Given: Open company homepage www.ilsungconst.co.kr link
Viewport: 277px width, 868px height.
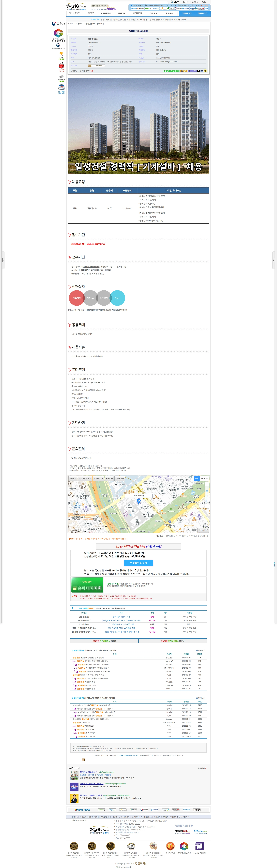Looking at the screenshot, I should (x=167, y=62).
